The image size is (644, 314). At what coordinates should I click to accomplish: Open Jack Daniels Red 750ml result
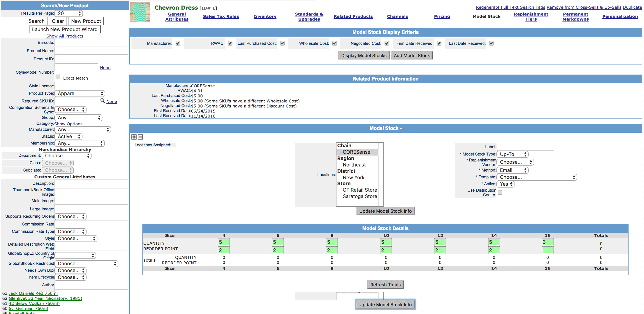tap(33, 293)
